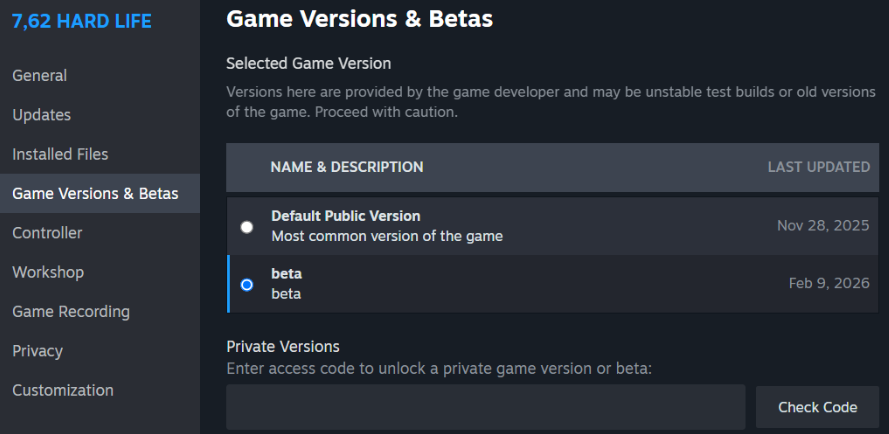The height and width of the screenshot is (434, 889).
Task: Open the Privacy section
Action: point(38,351)
